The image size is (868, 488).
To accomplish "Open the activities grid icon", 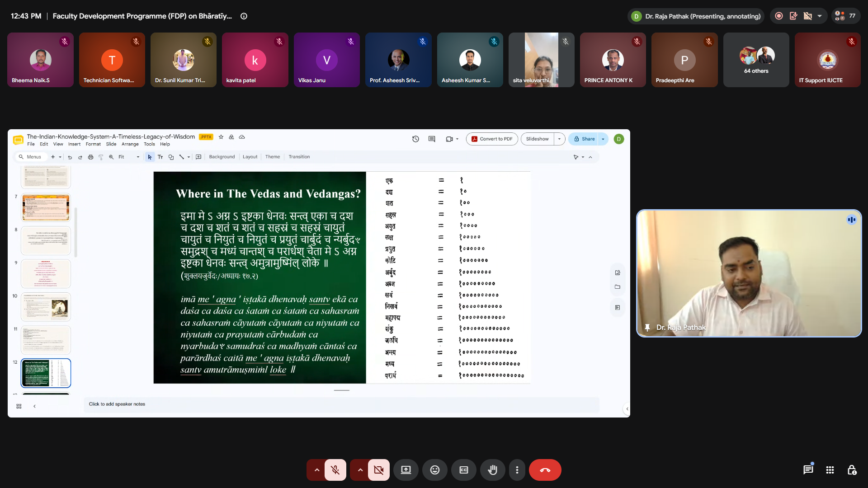I will pos(830,470).
